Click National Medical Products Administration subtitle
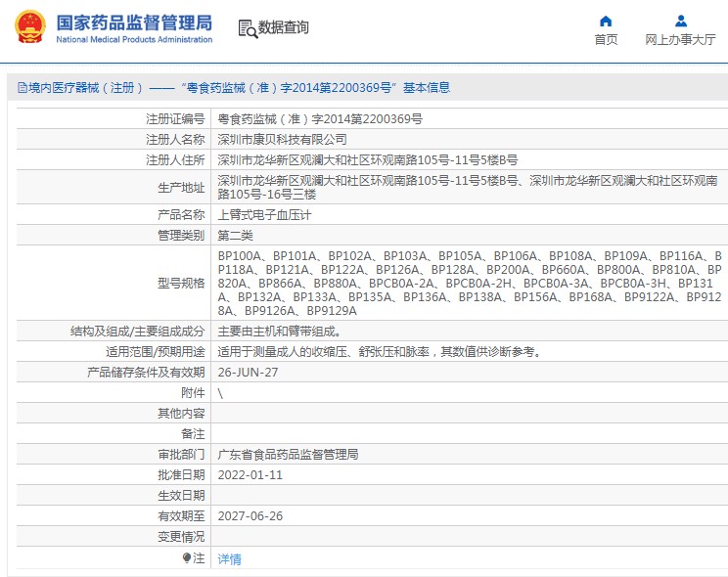 coord(134,39)
